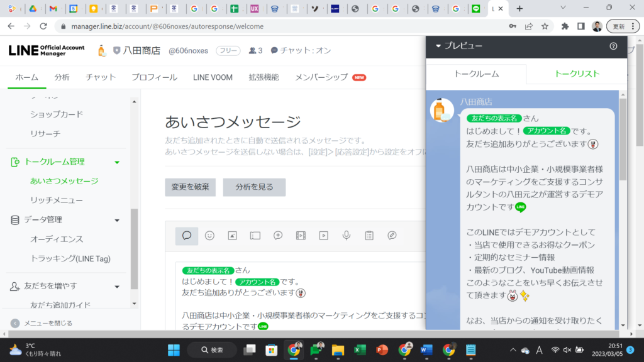Collapse the 友だちを増やす sidebar section
This screenshot has width=644, height=362.
coord(117,287)
